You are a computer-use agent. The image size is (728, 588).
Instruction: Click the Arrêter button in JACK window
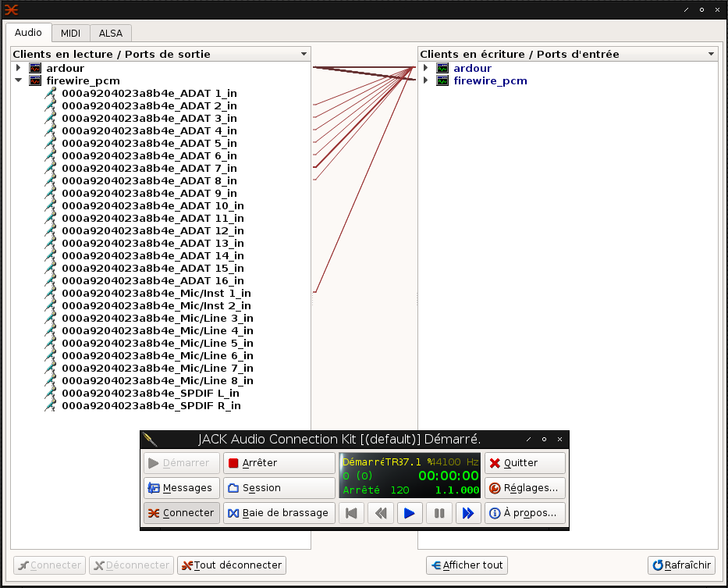(279, 463)
